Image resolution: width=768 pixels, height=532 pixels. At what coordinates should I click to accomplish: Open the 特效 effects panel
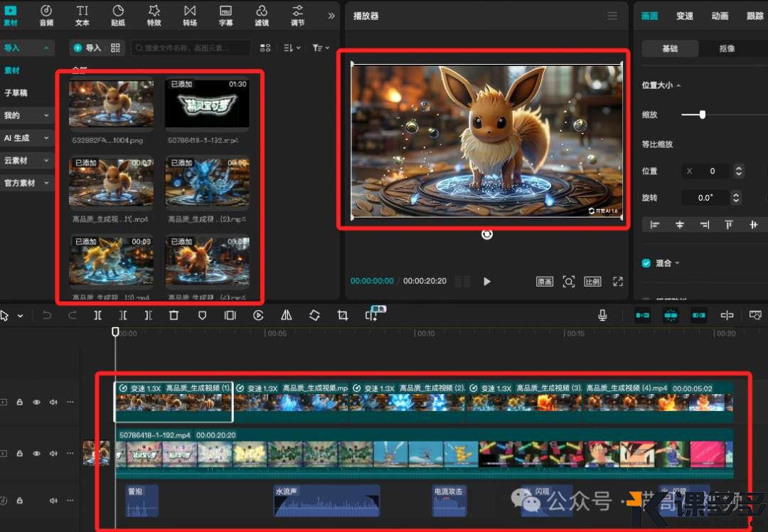pos(154,15)
